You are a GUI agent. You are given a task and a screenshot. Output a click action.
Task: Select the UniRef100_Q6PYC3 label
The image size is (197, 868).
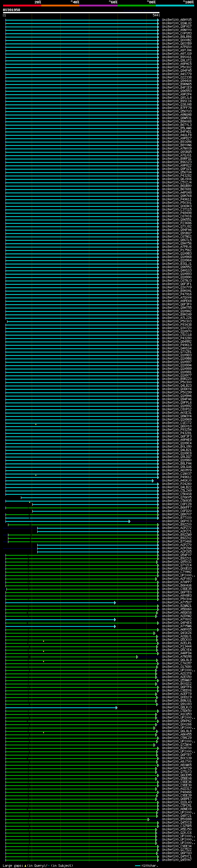176,521
